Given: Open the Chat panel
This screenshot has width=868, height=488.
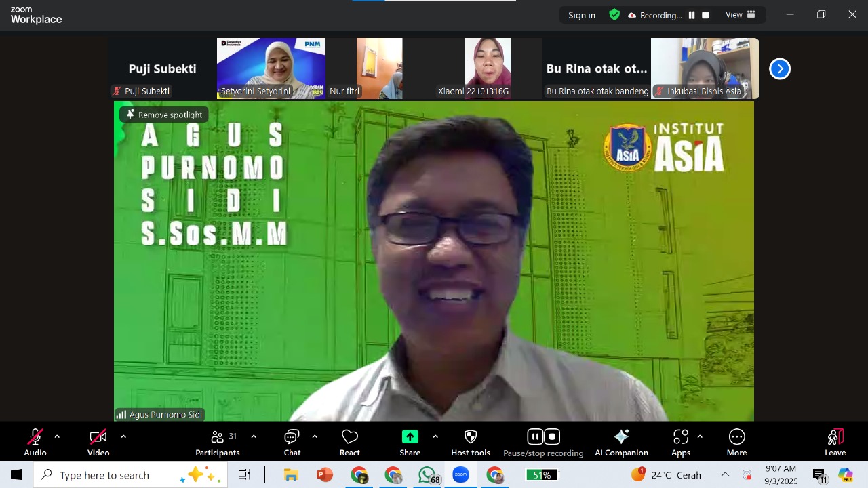Looking at the screenshot, I should (x=292, y=442).
